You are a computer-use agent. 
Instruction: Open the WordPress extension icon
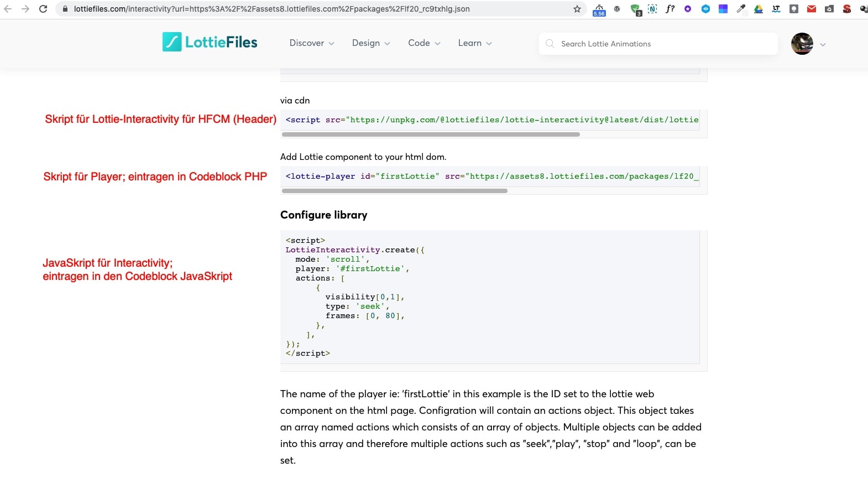pyautogui.click(x=617, y=9)
